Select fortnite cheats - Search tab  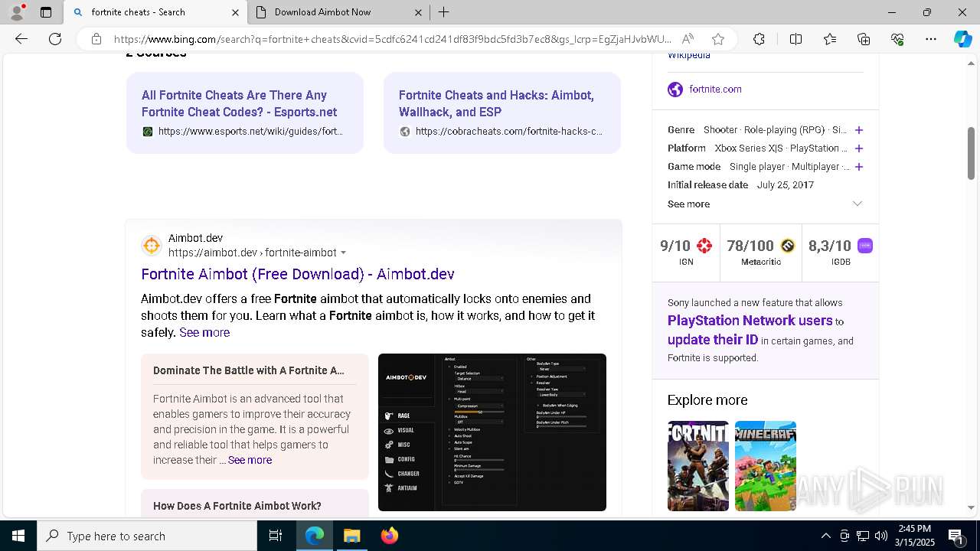[155, 12]
